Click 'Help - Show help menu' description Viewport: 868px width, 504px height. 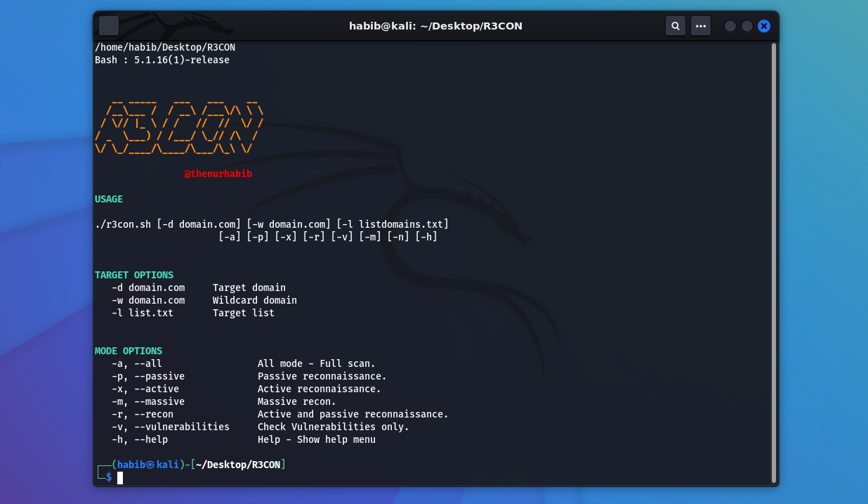[317, 439]
